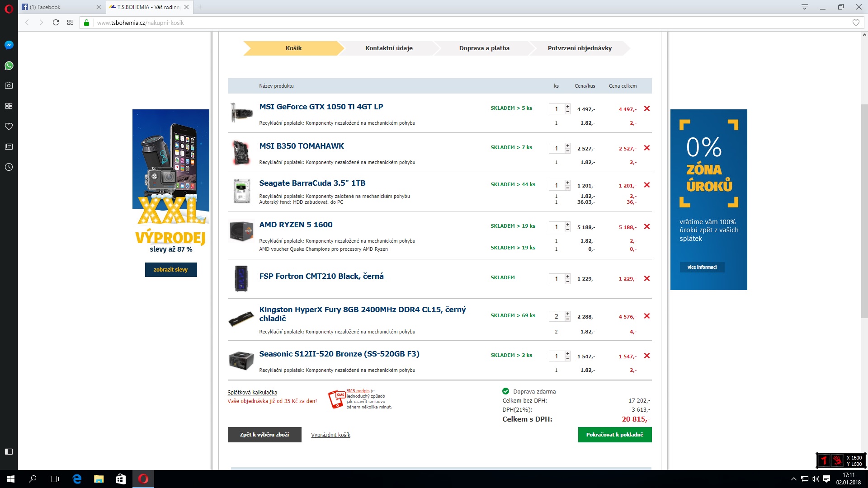The width and height of the screenshot is (868, 488).
Task: Delete the AMD RYZEN 5 1600 item
Action: click(646, 226)
